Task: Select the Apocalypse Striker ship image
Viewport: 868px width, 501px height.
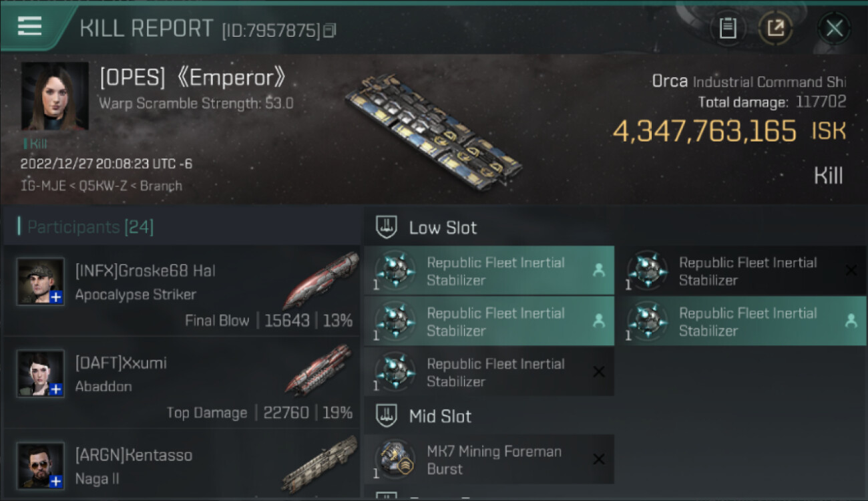Action: pyautogui.click(x=322, y=280)
